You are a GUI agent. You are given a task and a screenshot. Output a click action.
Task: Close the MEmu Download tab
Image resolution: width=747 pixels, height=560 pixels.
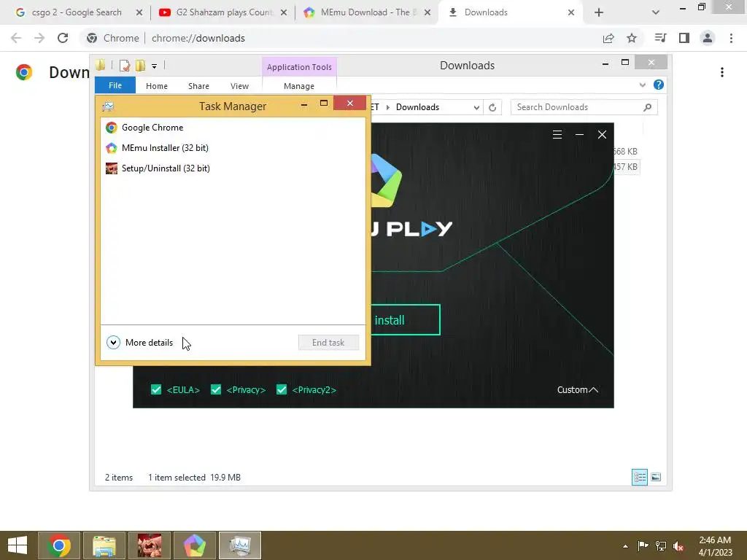point(427,13)
